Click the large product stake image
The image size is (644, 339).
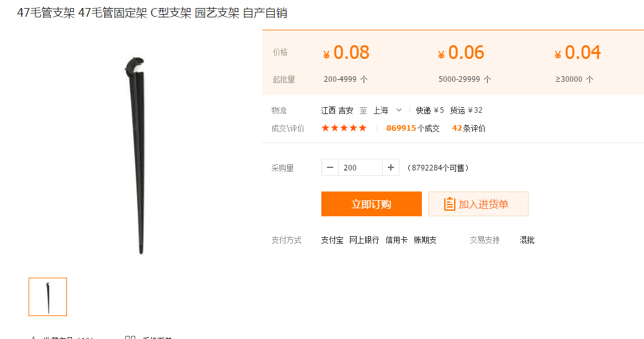click(x=139, y=155)
